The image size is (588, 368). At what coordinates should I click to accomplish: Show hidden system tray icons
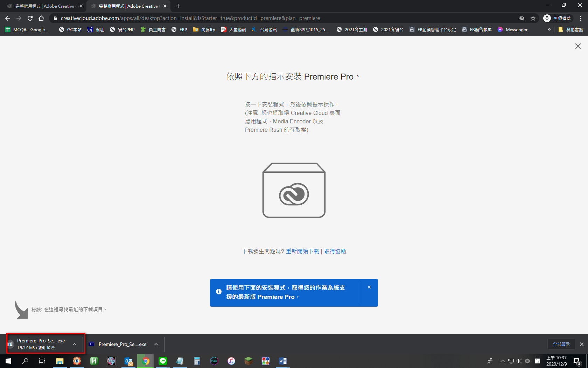(x=502, y=361)
